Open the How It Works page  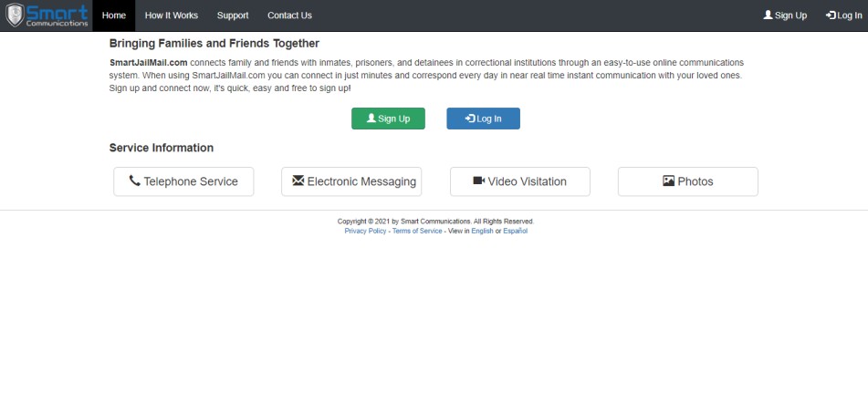171,15
